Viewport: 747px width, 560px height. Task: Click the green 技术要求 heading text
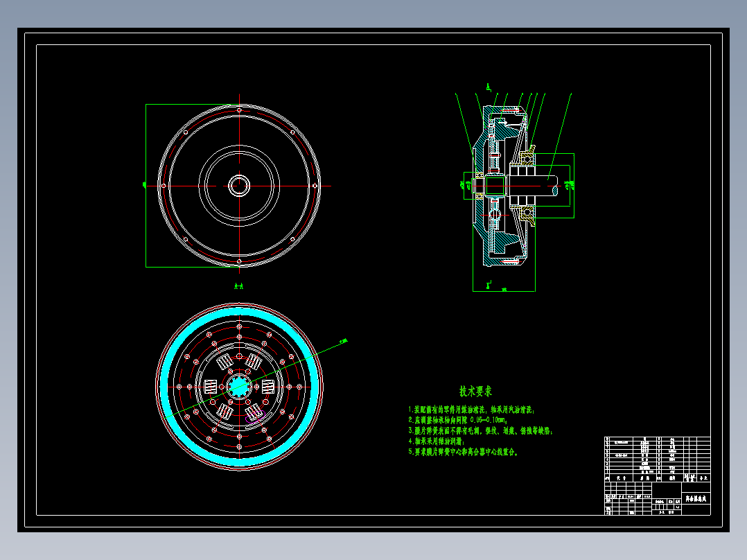[475, 392]
